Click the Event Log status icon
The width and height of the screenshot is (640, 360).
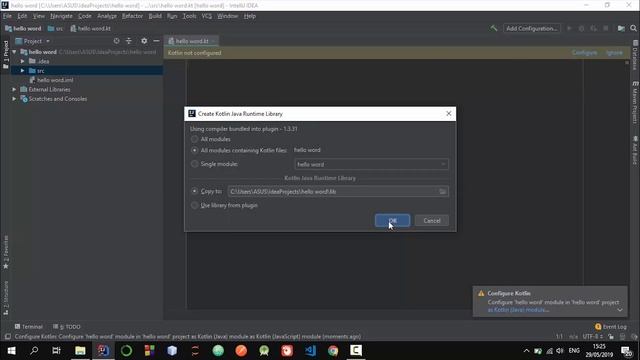tap(598, 327)
